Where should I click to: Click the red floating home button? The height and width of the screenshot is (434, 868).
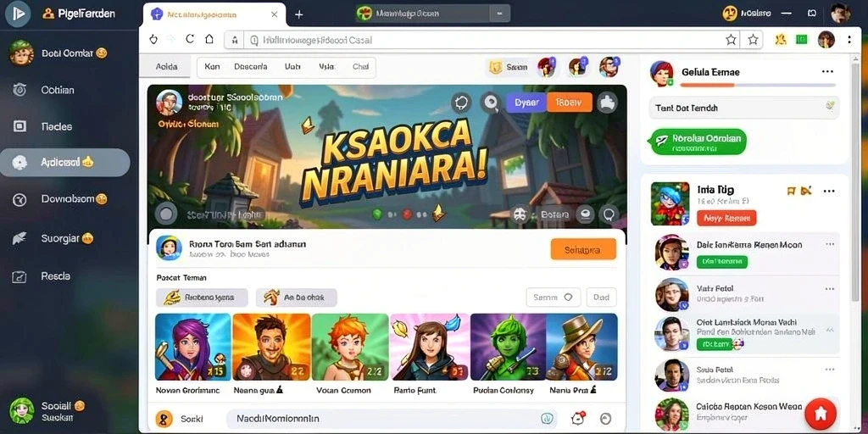(821, 413)
